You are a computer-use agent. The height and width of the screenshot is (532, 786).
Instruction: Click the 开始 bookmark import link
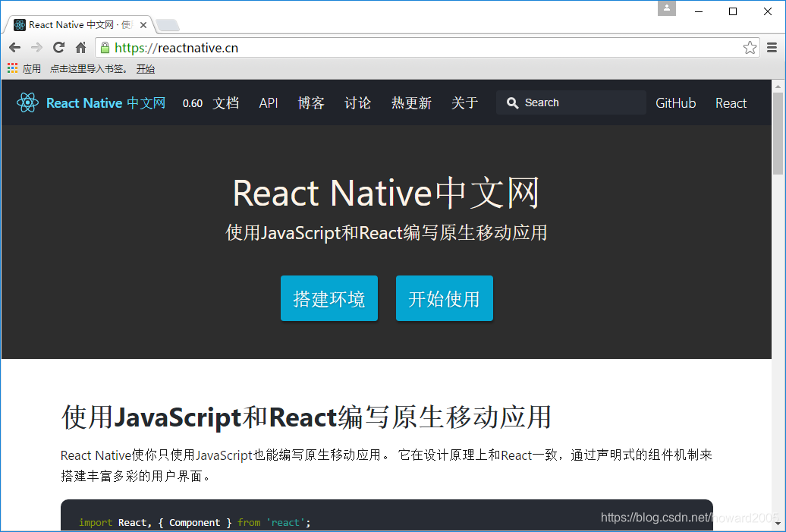tap(146, 69)
